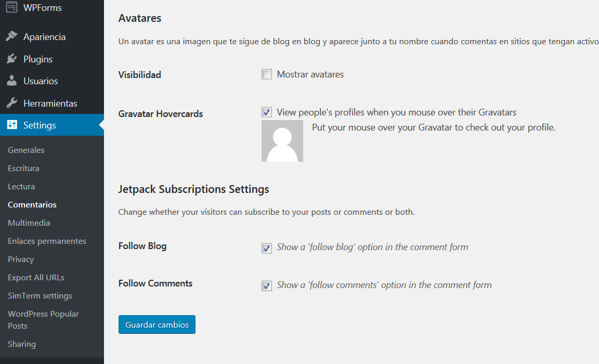
Task: Open the Generales settings submenu
Action: click(x=26, y=150)
